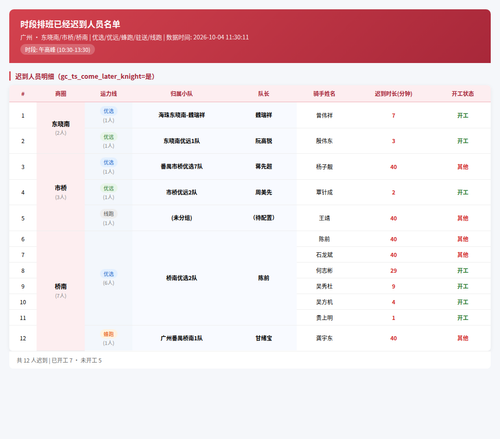Click captain cell 周美先
This screenshot has width=500, height=439.
pyautogui.click(x=263, y=192)
